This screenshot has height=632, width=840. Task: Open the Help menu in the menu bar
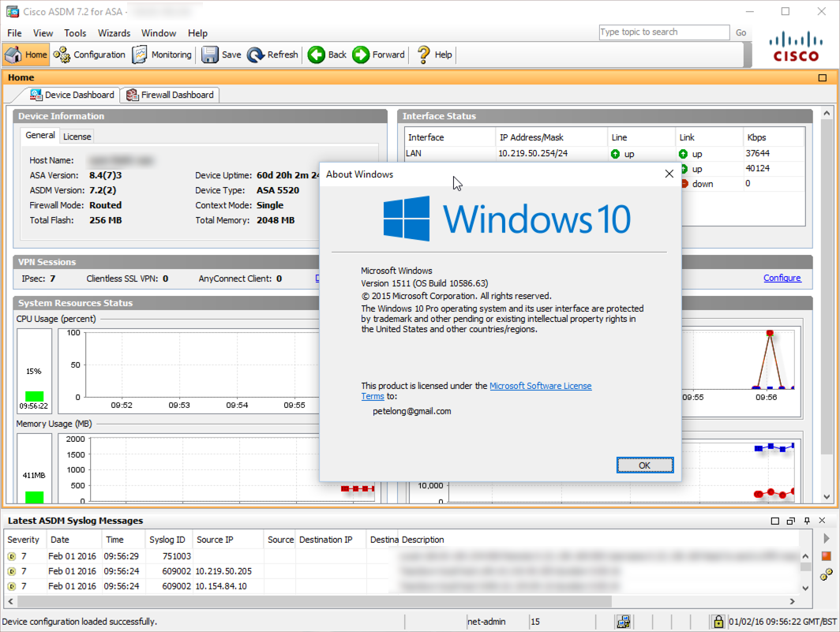tap(197, 33)
